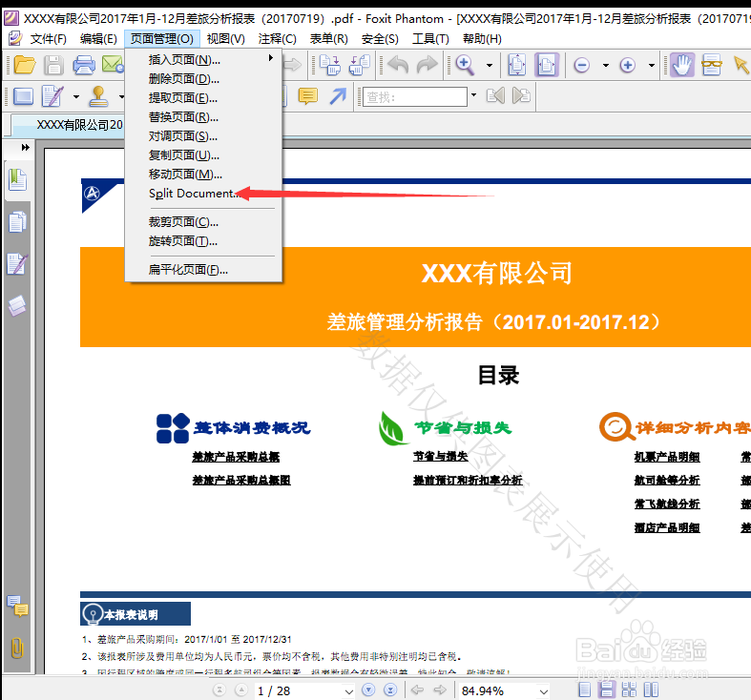Image resolution: width=751 pixels, height=700 pixels.
Task: Choose Extract Pages (提取页面) menu item
Action: tap(203, 97)
